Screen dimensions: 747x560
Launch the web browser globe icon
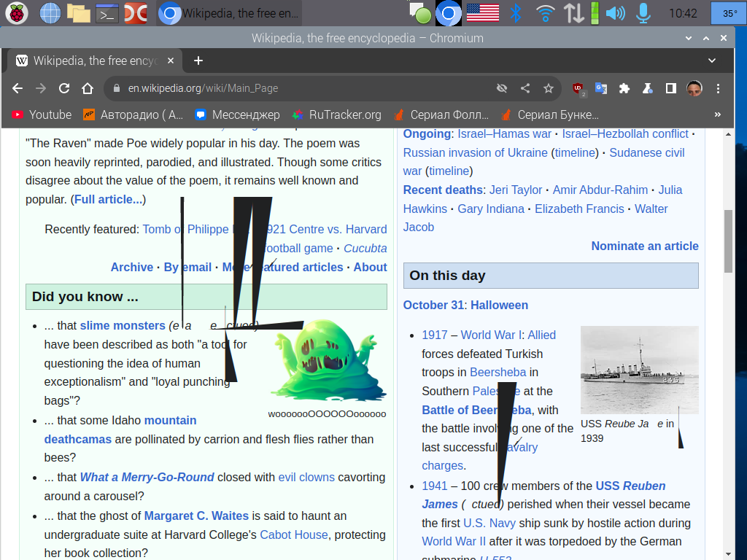(x=50, y=13)
